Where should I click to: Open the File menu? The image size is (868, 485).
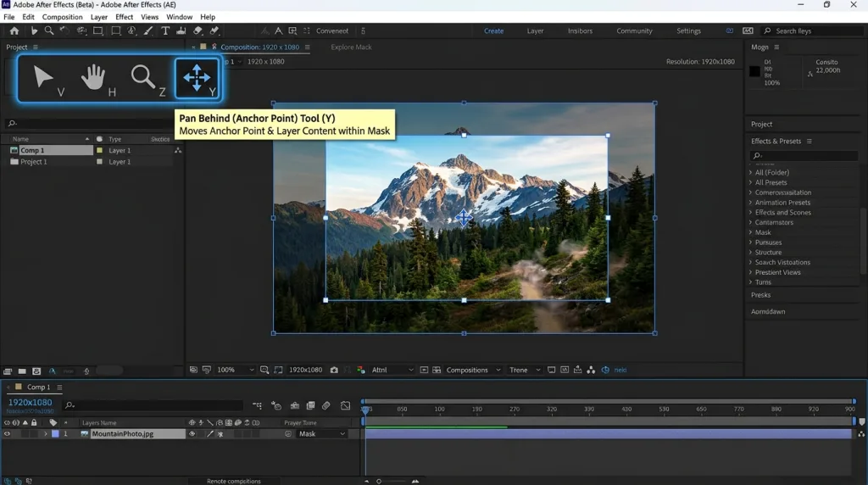pyautogui.click(x=9, y=17)
